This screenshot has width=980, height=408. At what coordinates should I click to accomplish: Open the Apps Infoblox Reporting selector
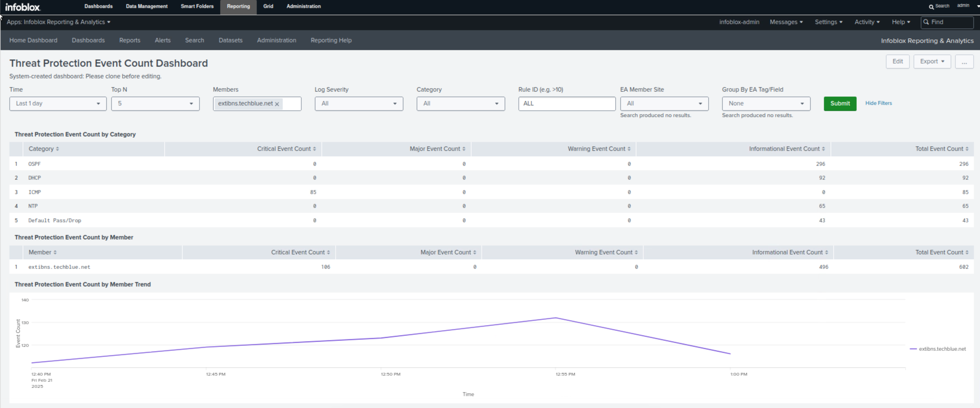59,22
